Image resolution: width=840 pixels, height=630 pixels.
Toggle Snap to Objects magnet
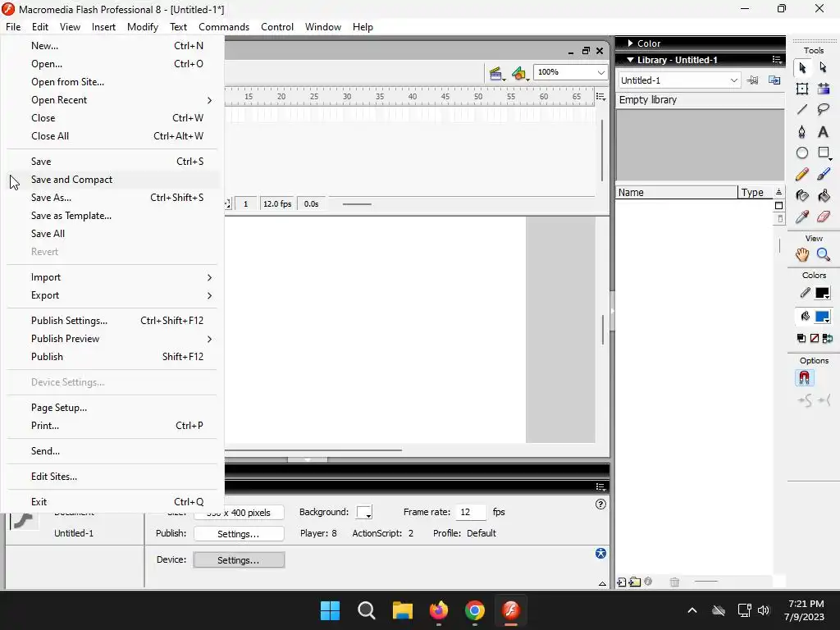[x=804, y=378]
